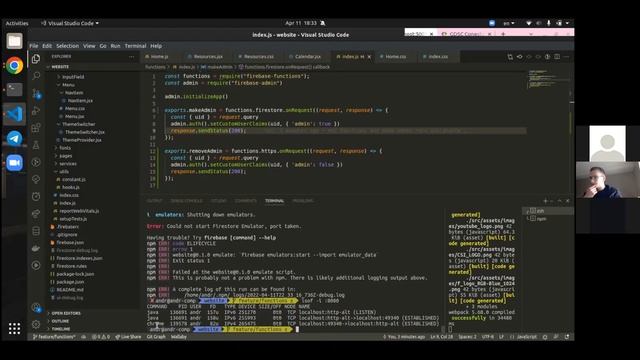The width and height of the screenshot is (640, 360).
Task: Open the Help menu
Action: (156, 46)
